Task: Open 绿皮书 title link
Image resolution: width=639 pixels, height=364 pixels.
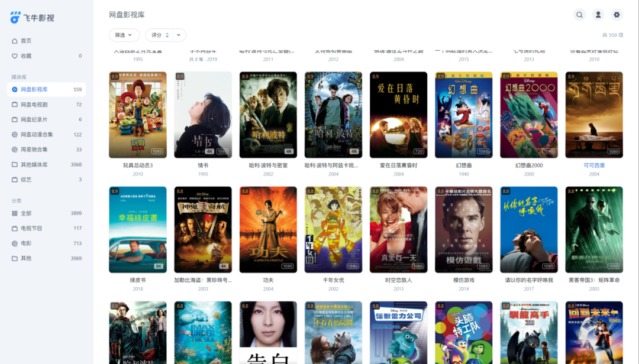Action: point(138,280)
